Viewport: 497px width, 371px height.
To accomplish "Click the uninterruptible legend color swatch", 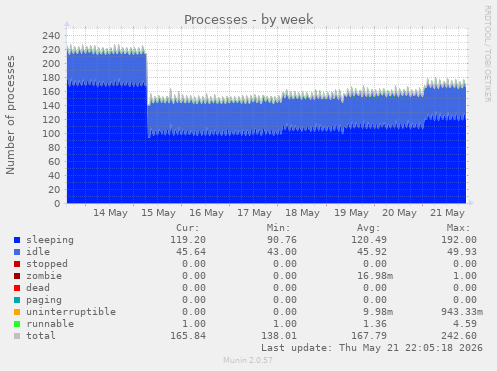I will coord(17,312).
